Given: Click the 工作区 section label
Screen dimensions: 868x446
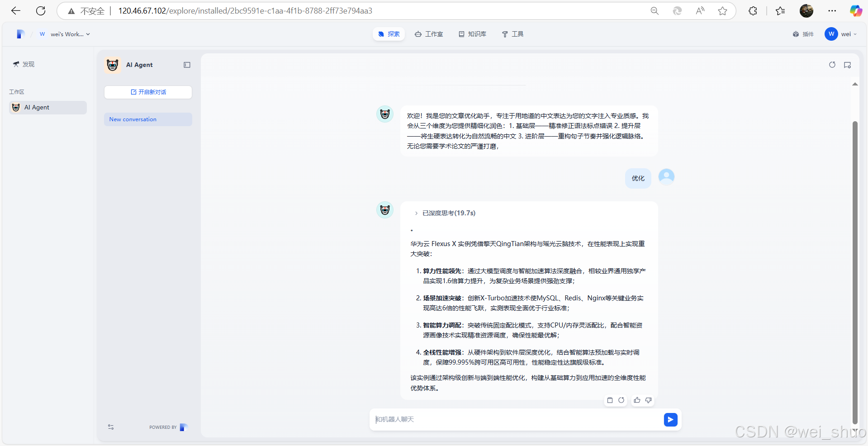Looking at the screenshot, I should 17,92.
